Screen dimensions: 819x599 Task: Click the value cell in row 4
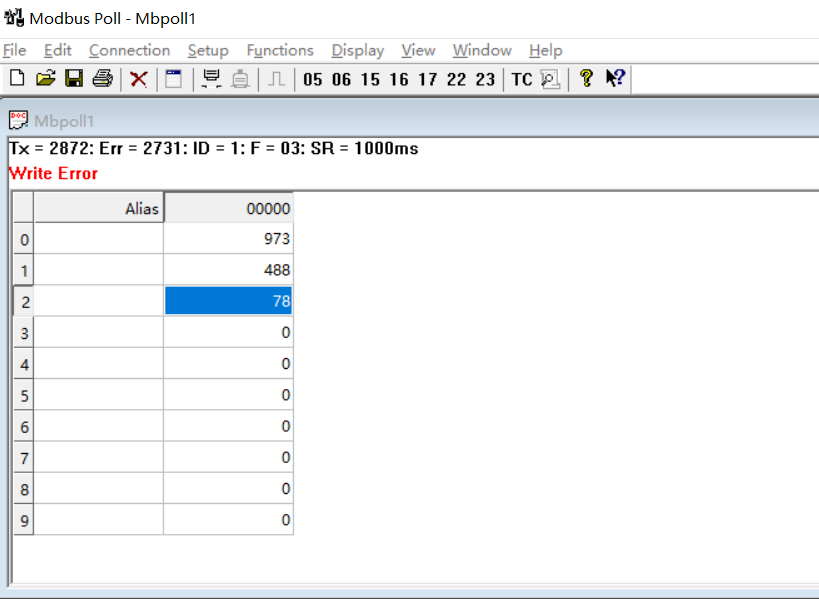point(229,363)
